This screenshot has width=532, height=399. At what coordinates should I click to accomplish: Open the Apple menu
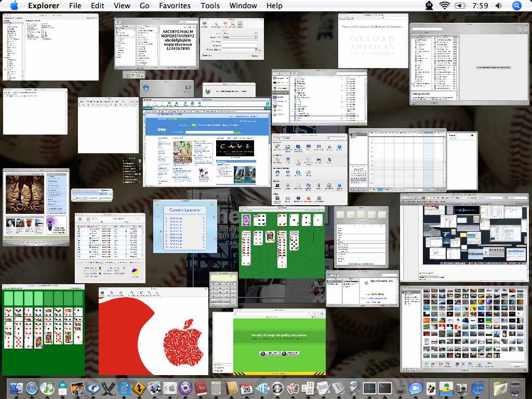tap(15, 5)
